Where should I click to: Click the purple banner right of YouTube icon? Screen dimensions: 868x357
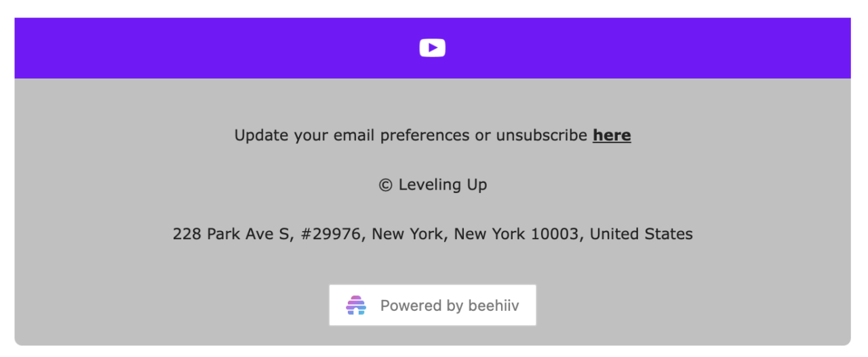[x=644, y=48]
